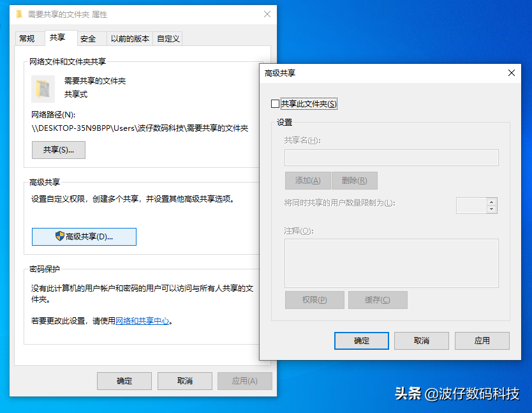The width and height of the screenshot is (532, 413).
Task: Click the shield icon on 高级共享(D) button
Action: [x=60, y=236]
